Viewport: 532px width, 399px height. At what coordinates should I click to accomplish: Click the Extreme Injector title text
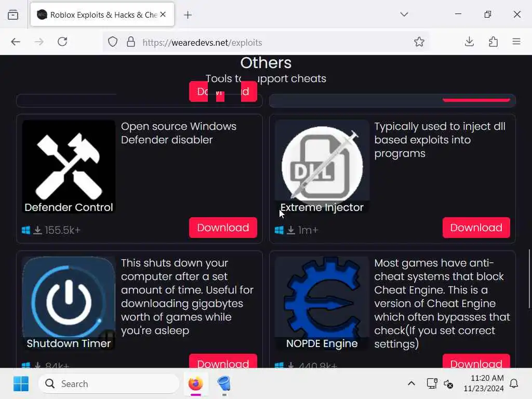click(x=322, y=207)
